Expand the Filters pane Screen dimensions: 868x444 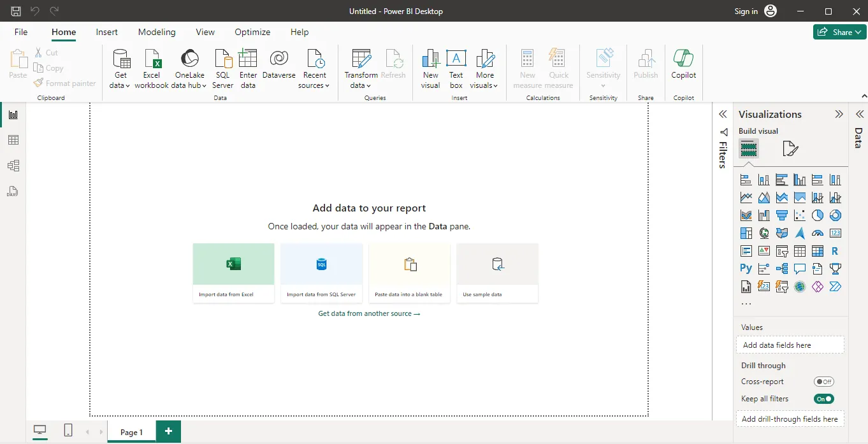pos(723,115)
